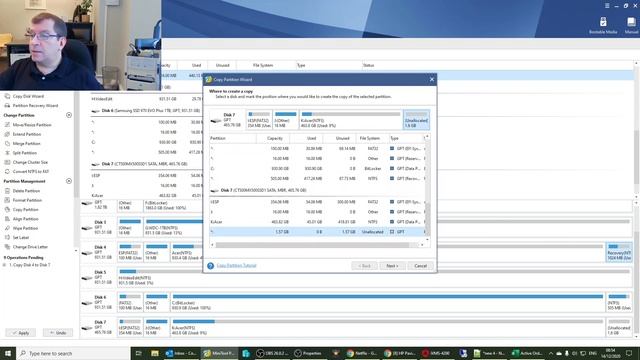Click the taskbar search box
The width and height of the screenshot is (640, 360).
tap(73, 353)
